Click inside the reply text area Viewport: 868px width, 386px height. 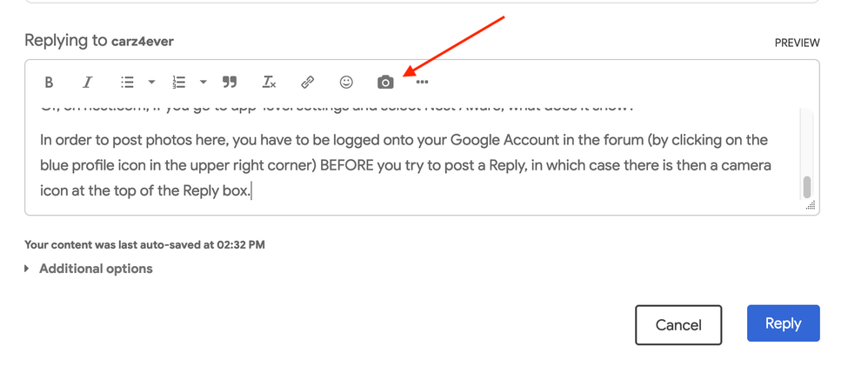pyautogui.click(x=409, y=165)
